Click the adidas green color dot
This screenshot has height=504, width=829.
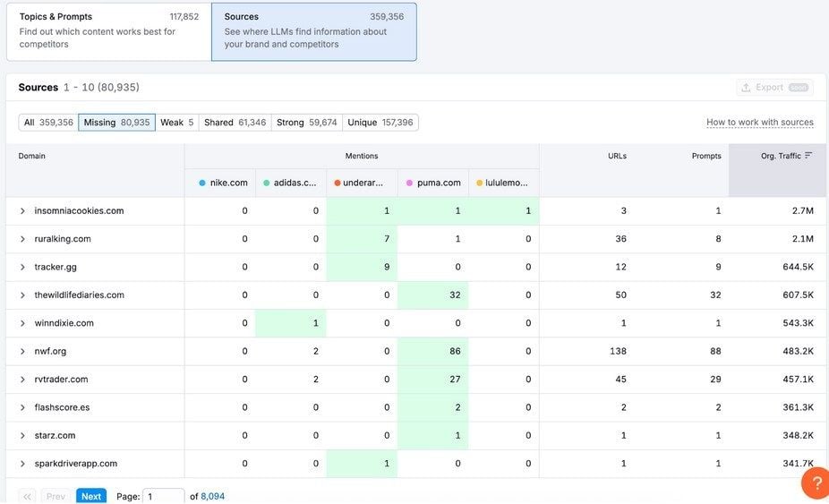coord(267,183)
